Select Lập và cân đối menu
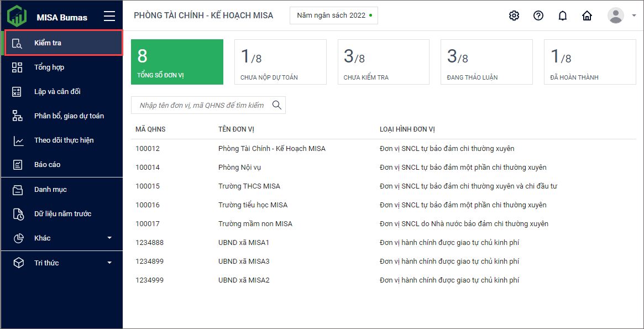This screenshot has width=644, height=329. (57, 92)
